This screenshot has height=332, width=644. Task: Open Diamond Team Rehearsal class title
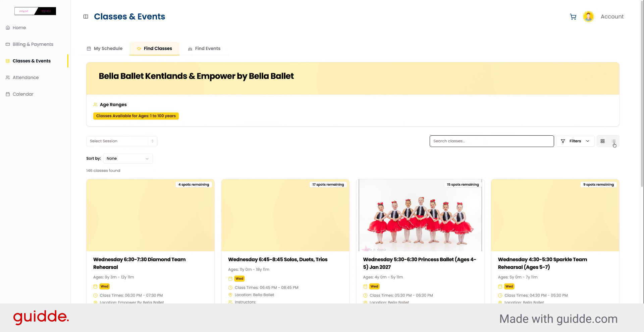pos(140,264)
